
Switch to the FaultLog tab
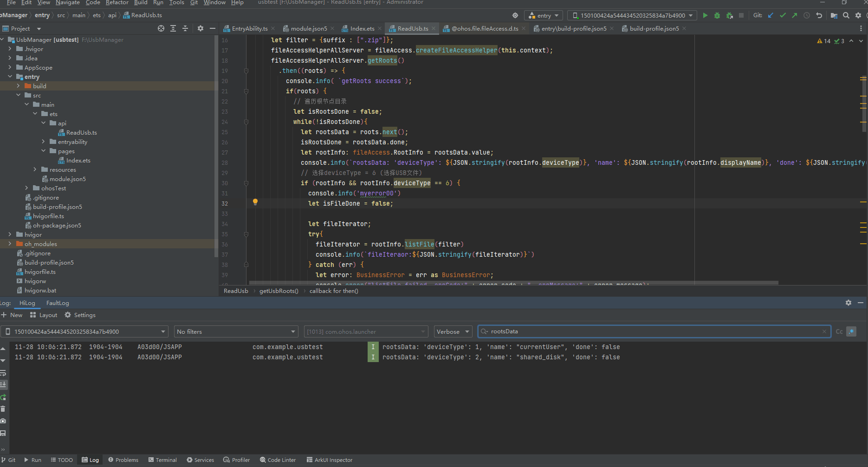click(x=58, y=303)
